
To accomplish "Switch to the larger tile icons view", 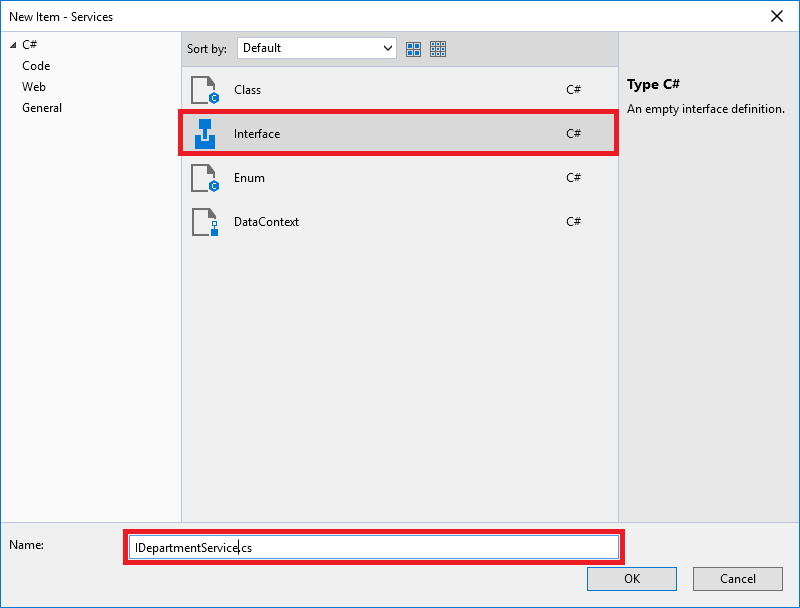I will click(414, 48).
